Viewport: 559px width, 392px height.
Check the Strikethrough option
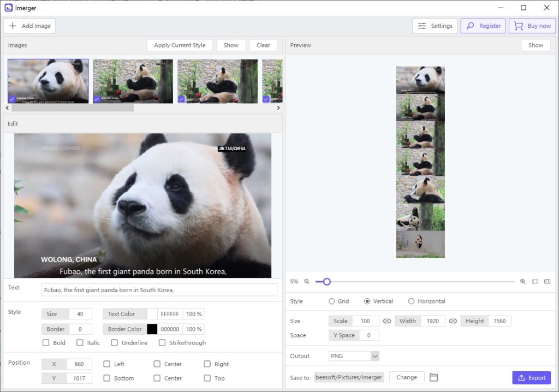pos(162,342)
